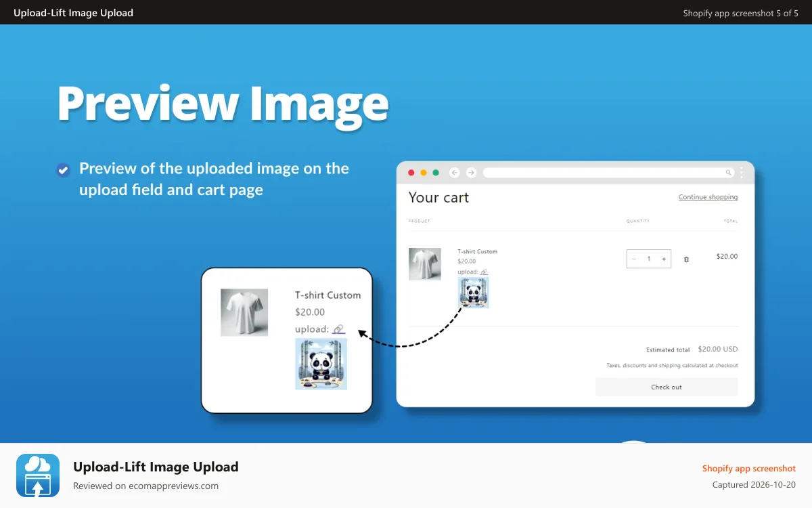Image resolution: width=812 pixels, height=508 pixels.
Task: Open the panda upload preview in the cart
Action: coord(474,293)
